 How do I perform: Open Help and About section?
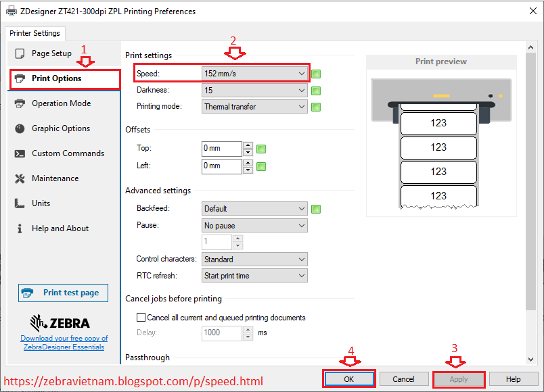pos(64,228)
